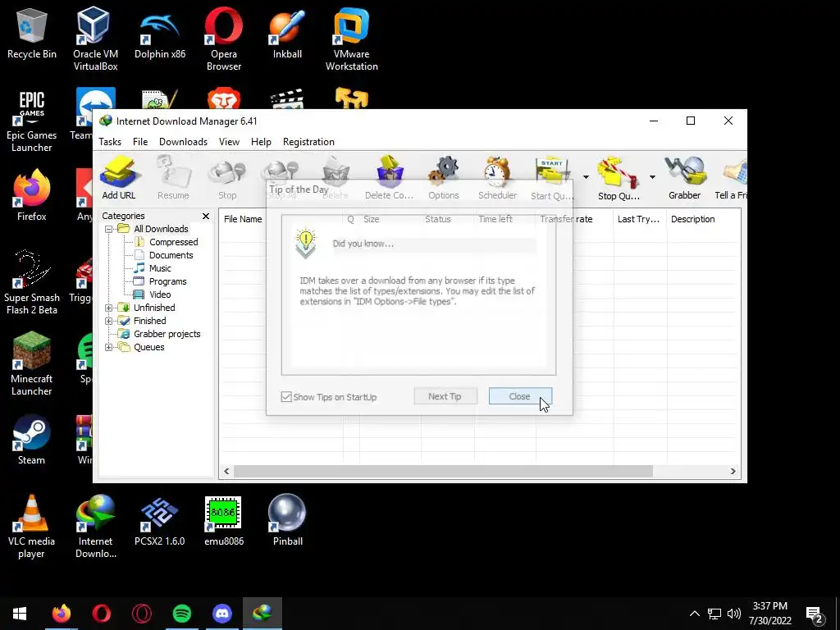The height and width of the screenshot is (630, 840).
Task: Open Stop Queue dropdown arrow
Action: (652, 177)
